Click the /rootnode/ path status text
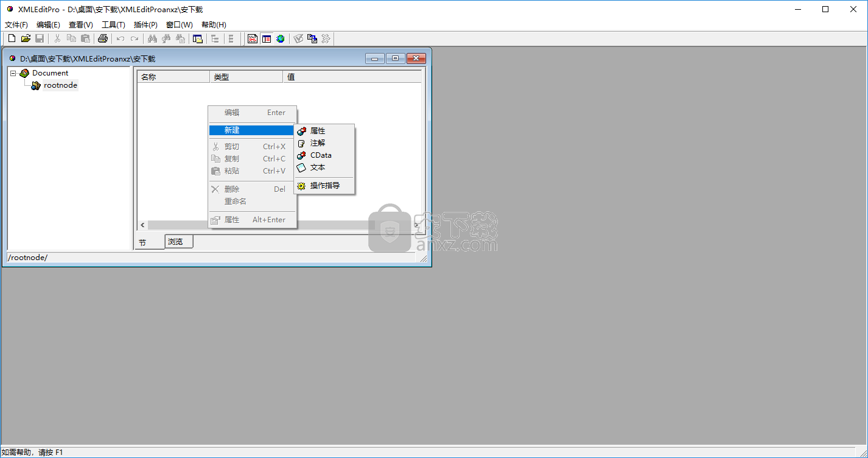868x458 pixels. (27, 258)
